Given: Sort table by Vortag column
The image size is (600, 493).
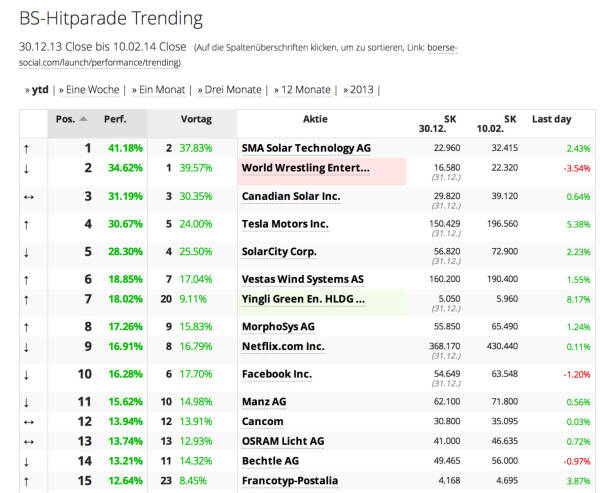Looking at the screenshot, I should click(x=196, y=119).
